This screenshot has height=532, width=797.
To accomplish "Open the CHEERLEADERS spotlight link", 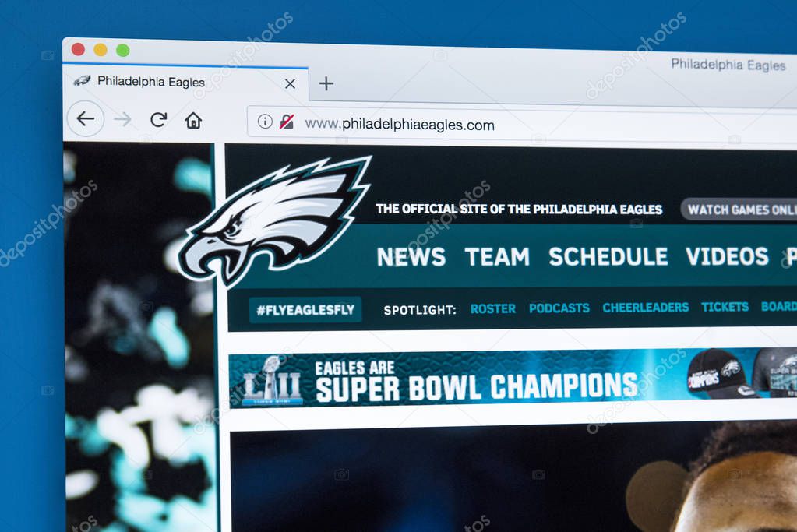I will point(646,308).
